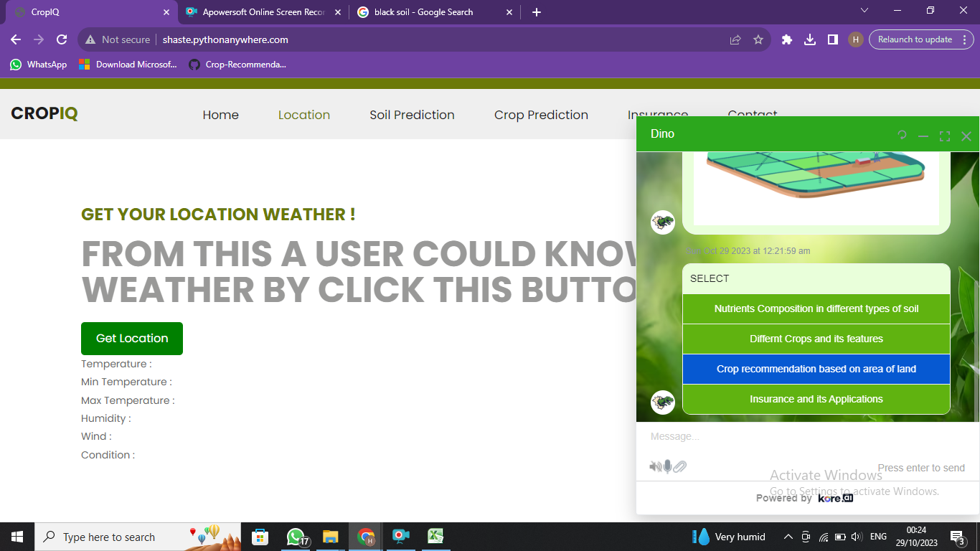Go forward in browser history

pyautogui.click(x=39, y=39)
